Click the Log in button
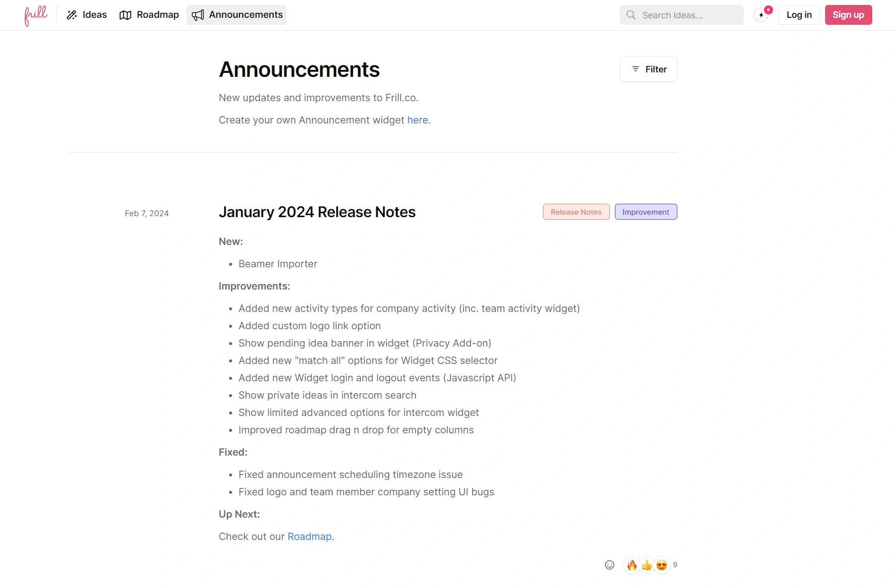 click(799, 15)
